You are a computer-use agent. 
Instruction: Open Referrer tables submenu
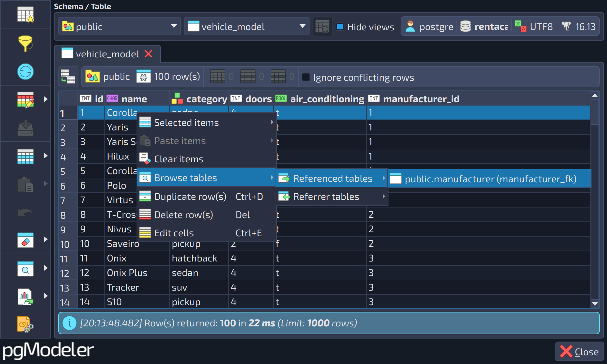pyautogui.click(x=332, y=197)
